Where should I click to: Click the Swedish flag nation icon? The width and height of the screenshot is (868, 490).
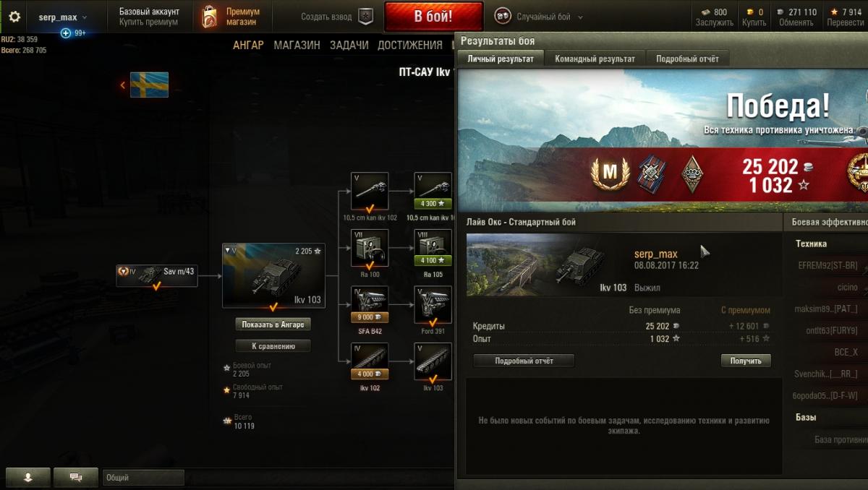point(149,85)
